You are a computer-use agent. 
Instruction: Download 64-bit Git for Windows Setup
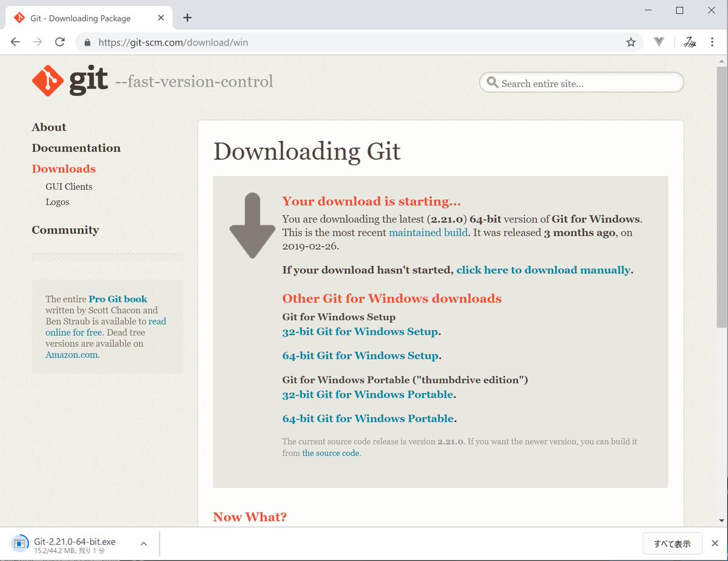tap(360, 356)
